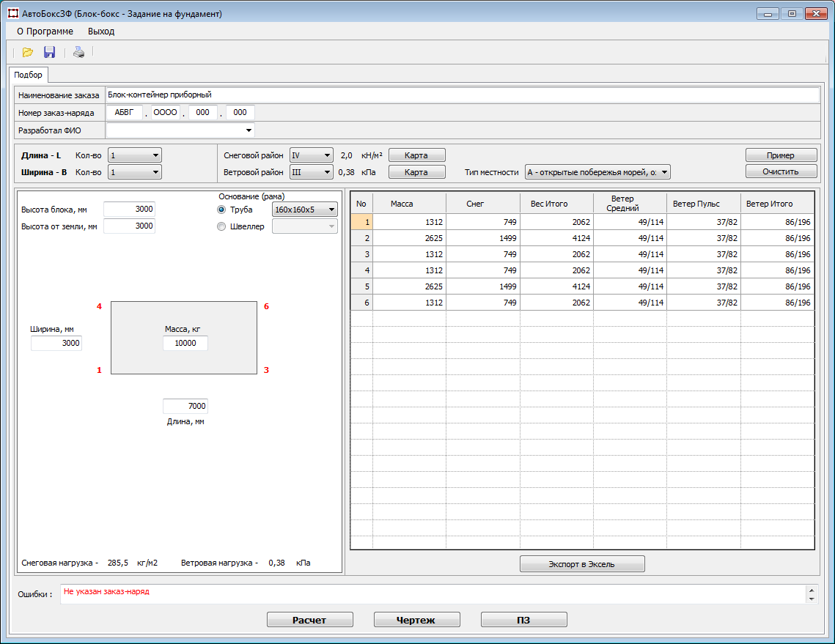Image resolution: width=835 pixels, height=644 pixels.
Task: Click Выход menu item
Action: click(101, 32)
